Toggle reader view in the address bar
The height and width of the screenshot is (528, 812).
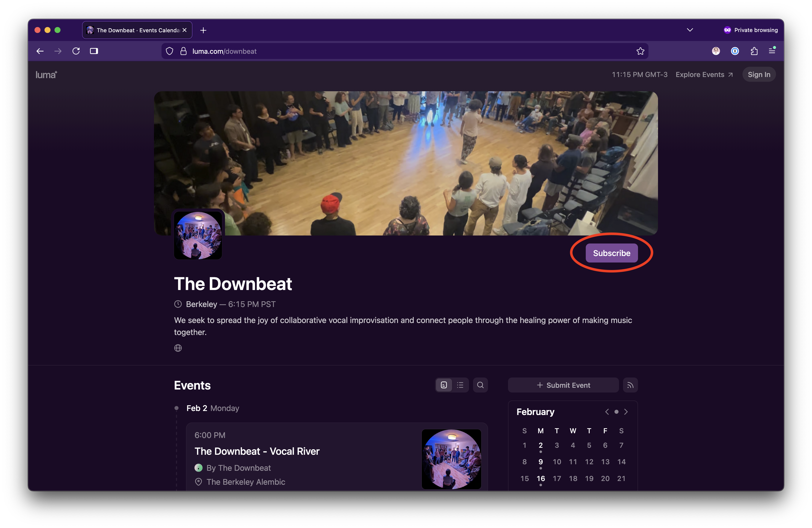tap(94, 51)
